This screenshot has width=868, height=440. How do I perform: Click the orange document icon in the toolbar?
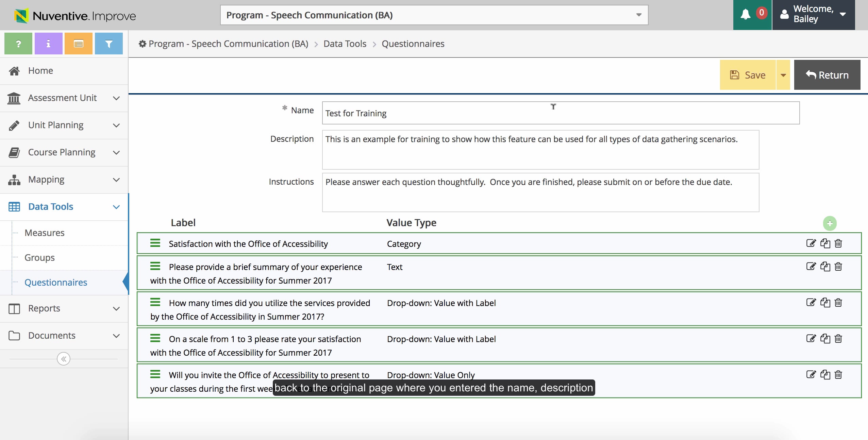tap(79, 43)
